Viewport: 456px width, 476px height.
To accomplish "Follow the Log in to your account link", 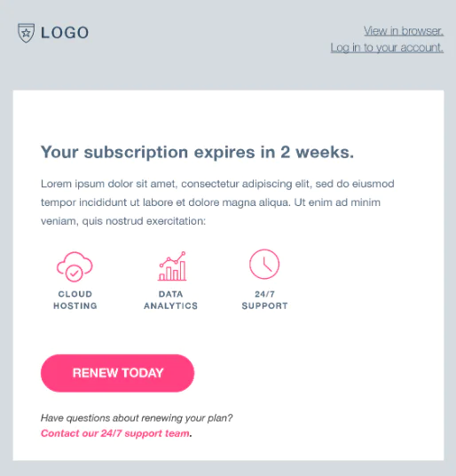I will point(387,48).
